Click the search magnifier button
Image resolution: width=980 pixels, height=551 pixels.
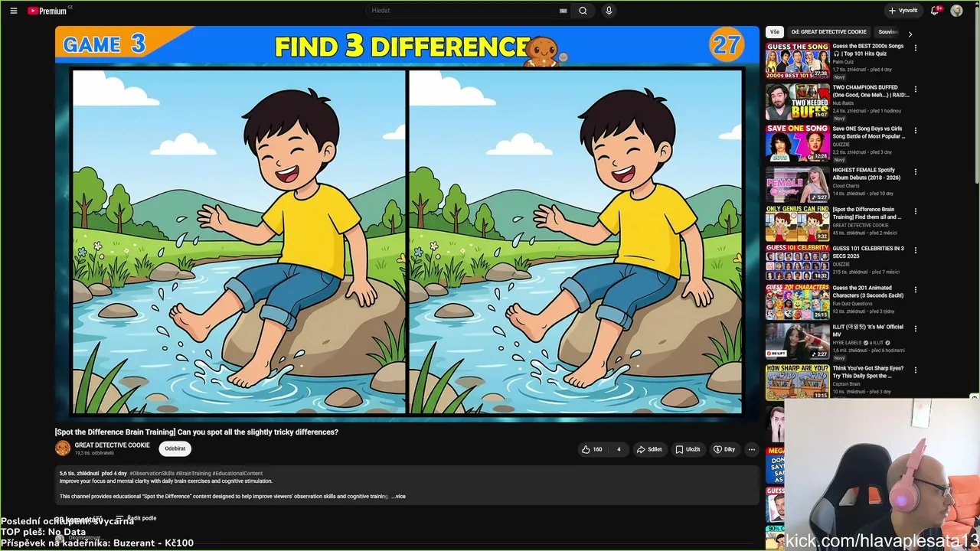(x=583, y=11)
